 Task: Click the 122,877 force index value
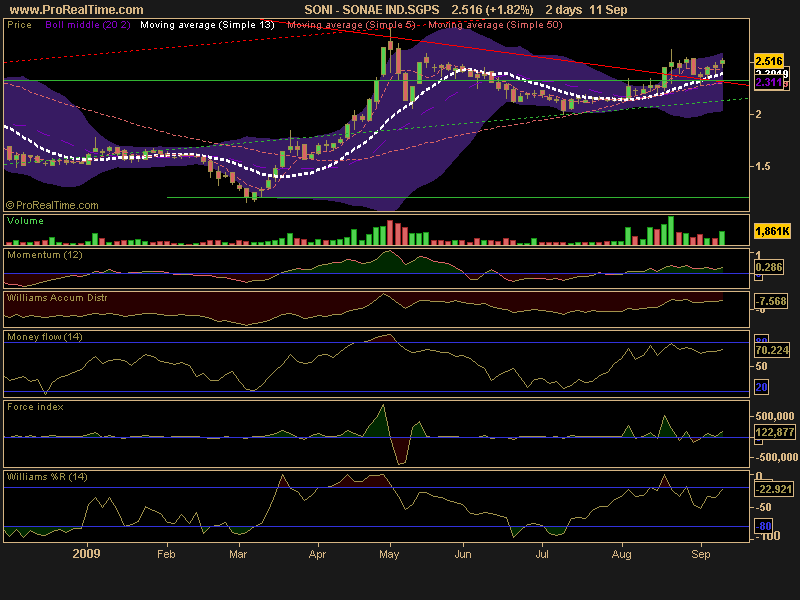pos(774,432)
